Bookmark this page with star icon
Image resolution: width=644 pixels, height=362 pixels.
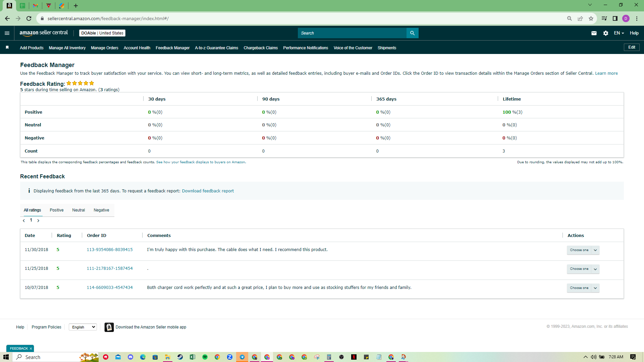[x=591, y=18]
